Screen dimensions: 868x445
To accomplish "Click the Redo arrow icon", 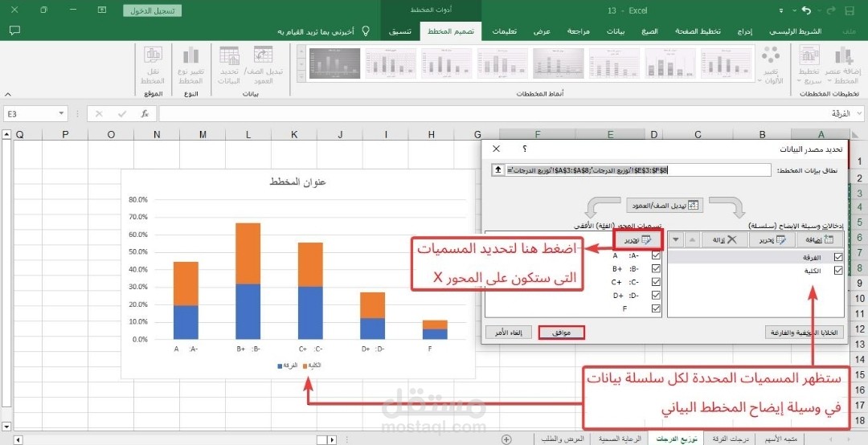I will (830, 10).
